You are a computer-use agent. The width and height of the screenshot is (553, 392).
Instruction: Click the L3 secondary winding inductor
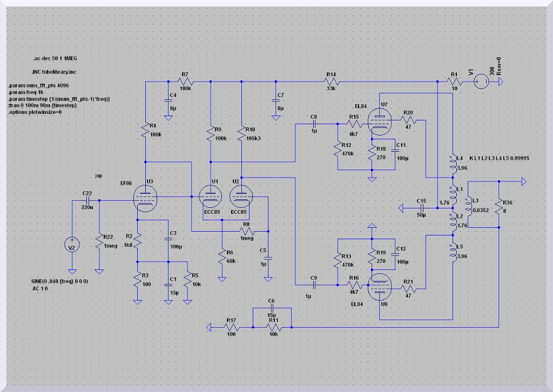click(x=468, y=206)
